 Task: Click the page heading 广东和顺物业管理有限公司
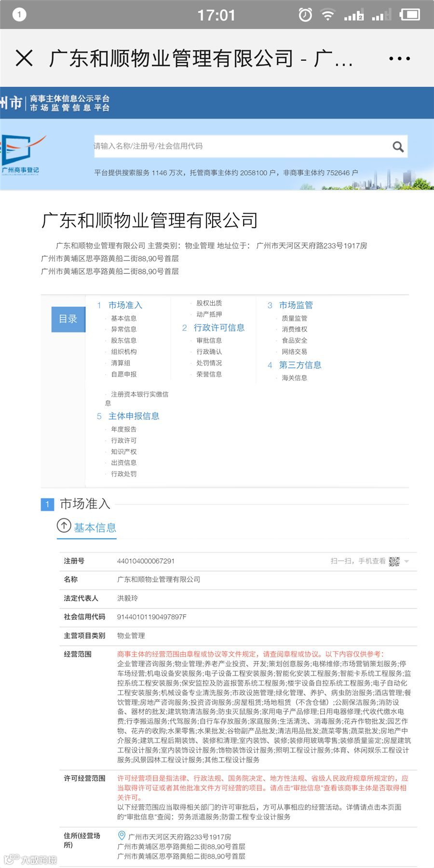pyautogui.click(x=150, y=220)
